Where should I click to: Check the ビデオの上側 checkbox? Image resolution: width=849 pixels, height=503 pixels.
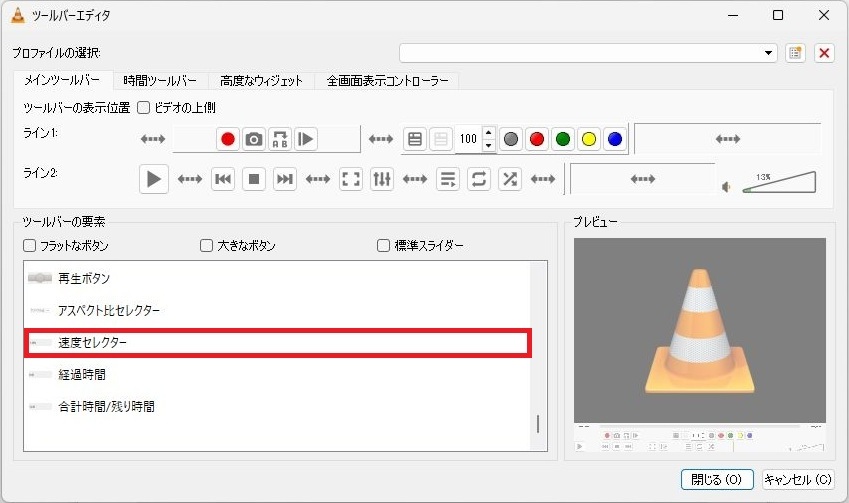(143, 107)
